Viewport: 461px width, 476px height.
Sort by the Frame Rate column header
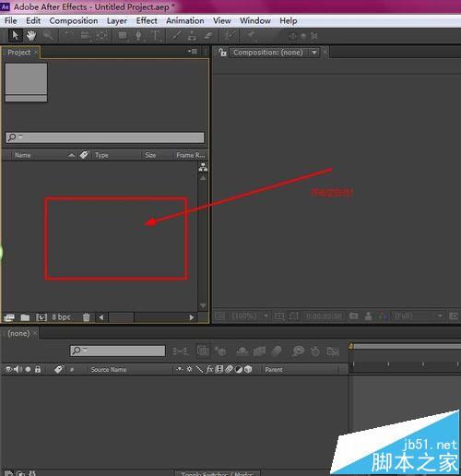point(190,155)
